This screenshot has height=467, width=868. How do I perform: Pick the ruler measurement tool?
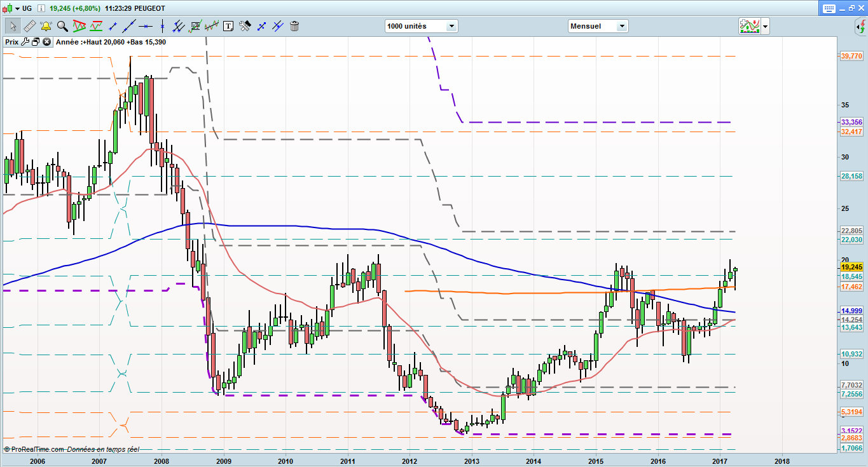(x=29, y=26)
